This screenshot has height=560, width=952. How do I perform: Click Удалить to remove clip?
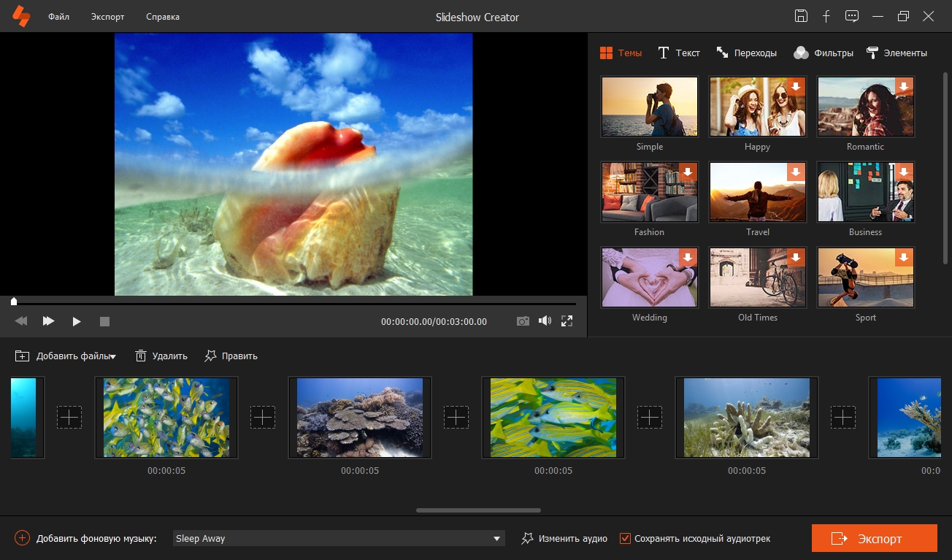(x=161, y=356)
